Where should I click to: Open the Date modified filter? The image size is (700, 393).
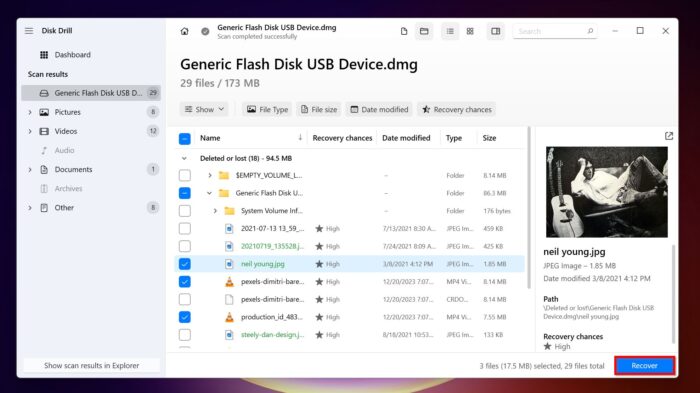(x=379, y=109)
